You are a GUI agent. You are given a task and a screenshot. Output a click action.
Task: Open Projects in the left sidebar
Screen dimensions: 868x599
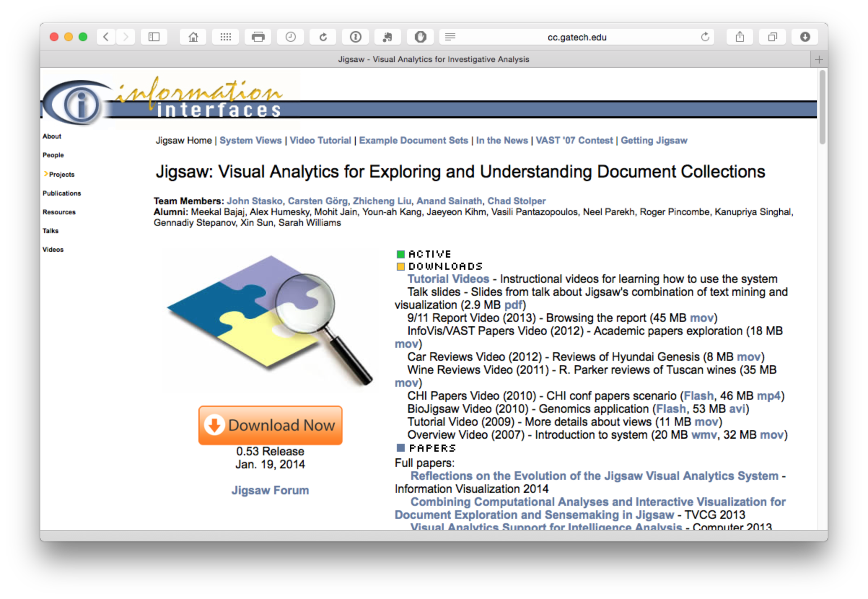62,175
